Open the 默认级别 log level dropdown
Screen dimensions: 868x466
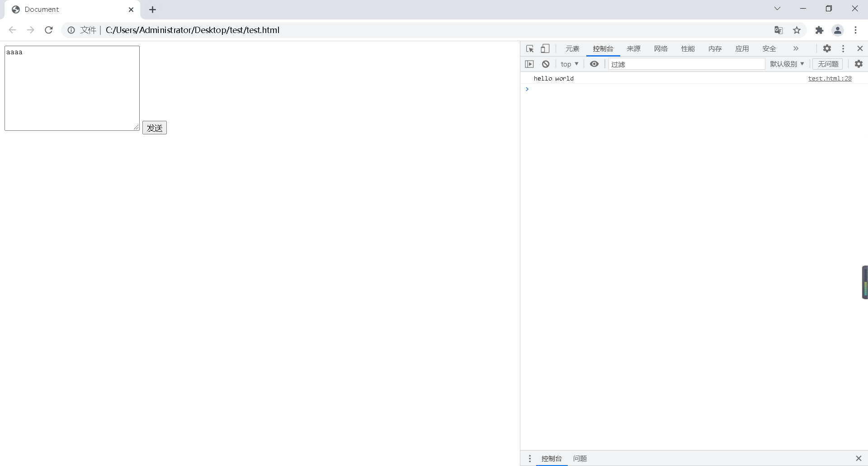tap(787, 64)
